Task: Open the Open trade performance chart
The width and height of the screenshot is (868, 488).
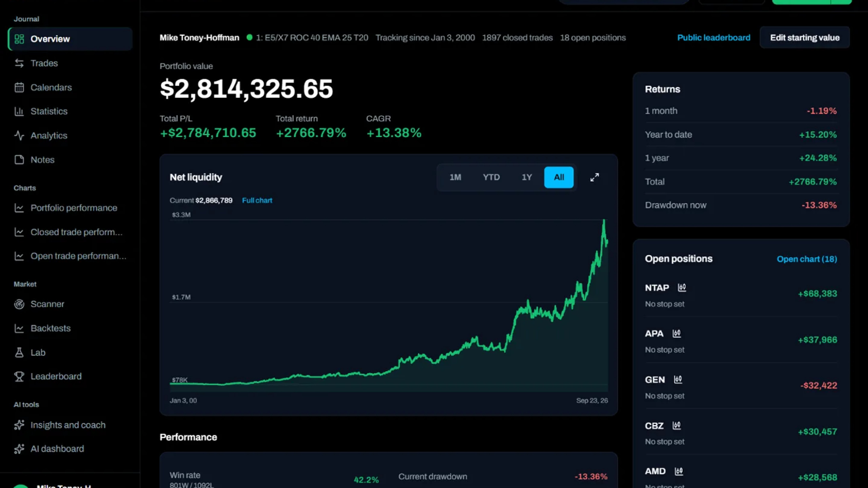Action: point(70,256)
